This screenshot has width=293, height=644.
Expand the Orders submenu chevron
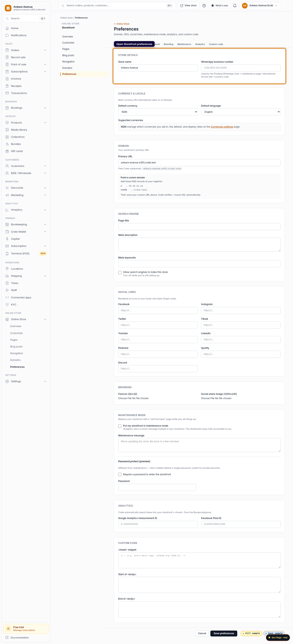[x=45, y=50]
